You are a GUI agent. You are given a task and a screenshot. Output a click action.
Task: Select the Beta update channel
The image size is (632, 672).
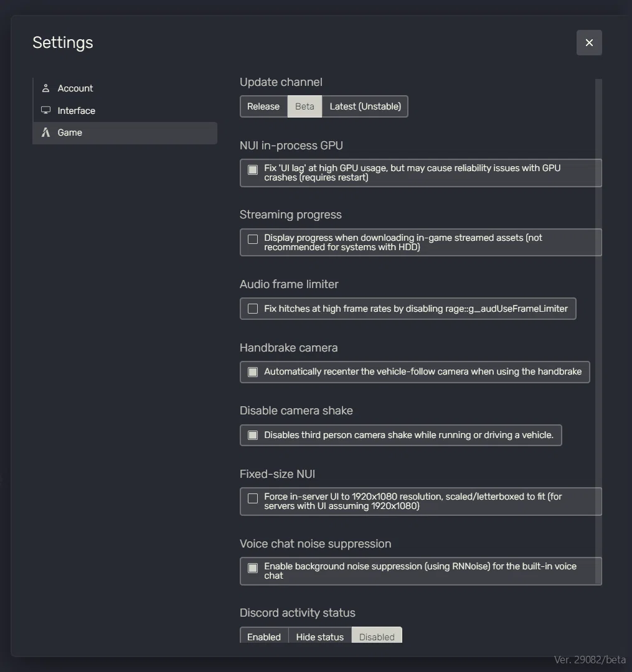(304, 106)
